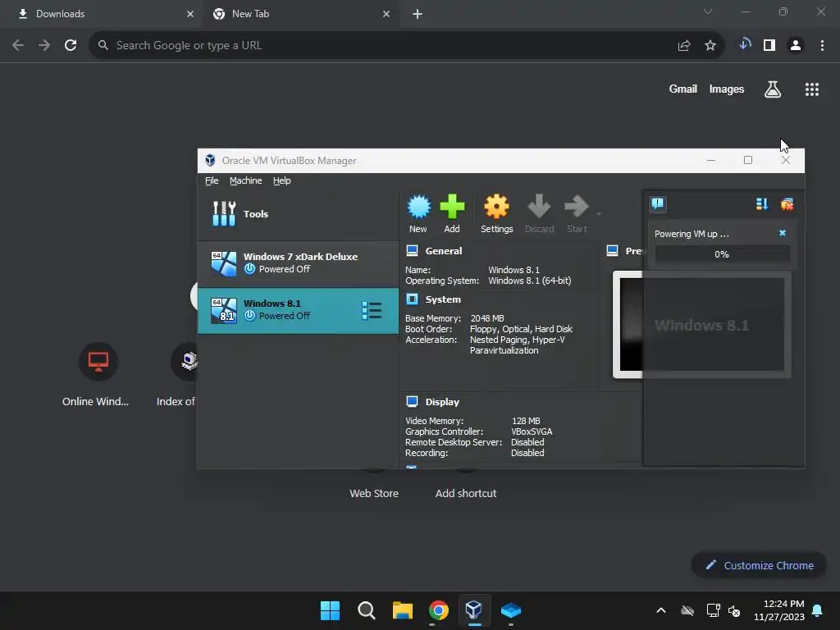Open the Gmail link

coord(682,89)
